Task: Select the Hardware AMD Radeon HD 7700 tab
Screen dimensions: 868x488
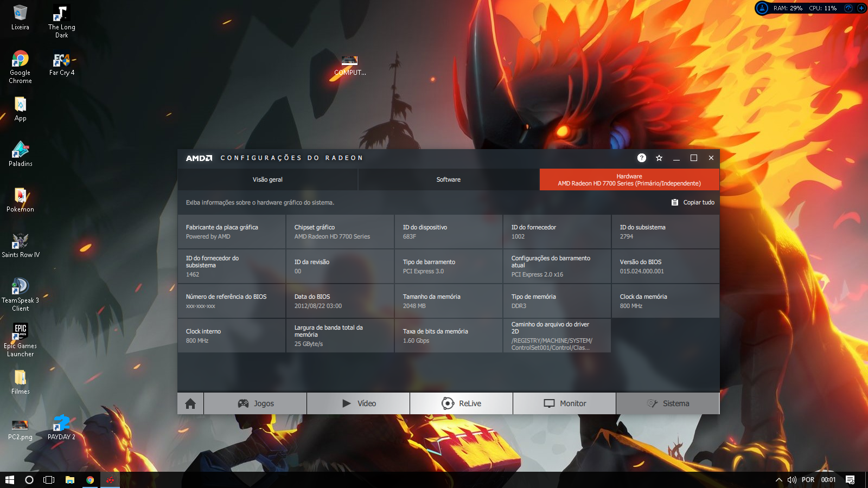Action: click(x=629, y=179)
